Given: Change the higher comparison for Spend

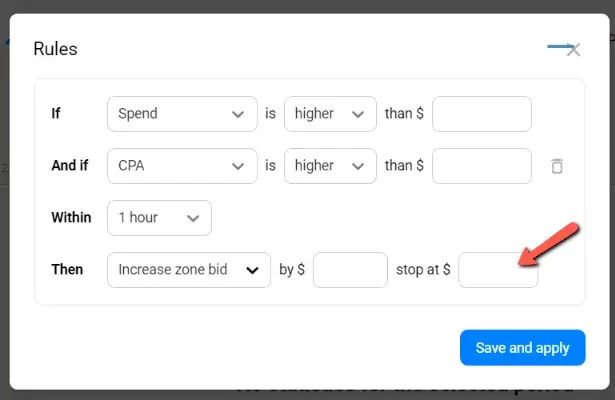Looking at the screenshot, I should [330, 114].
